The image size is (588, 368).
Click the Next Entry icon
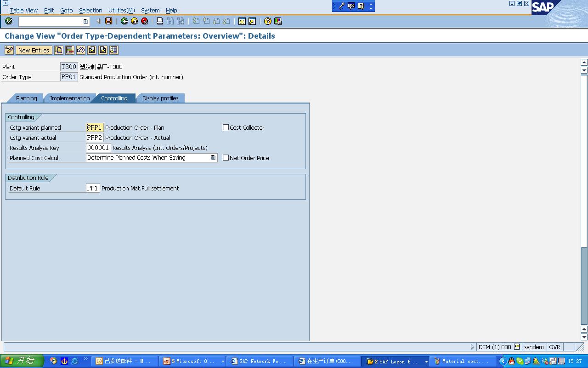(x=103, y=50)
